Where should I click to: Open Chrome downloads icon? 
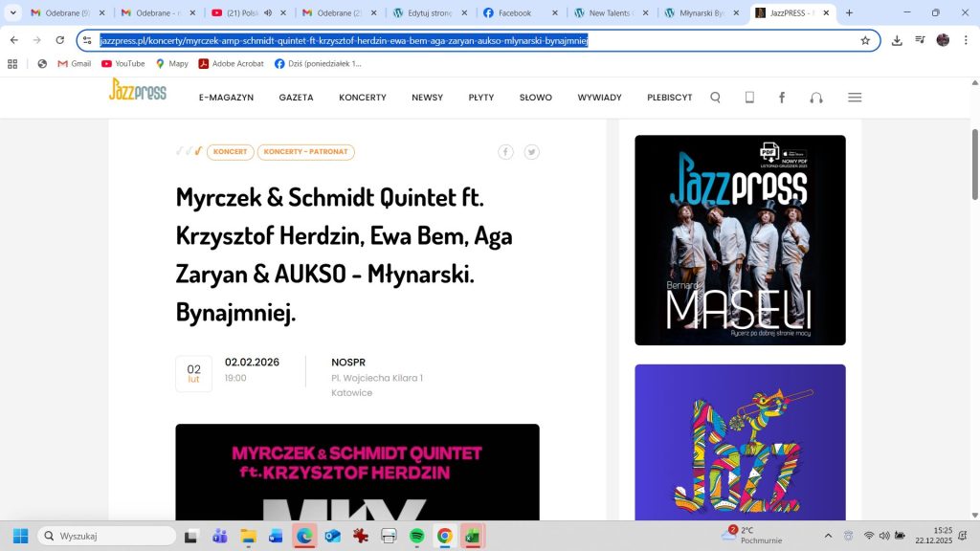(897, 40)
